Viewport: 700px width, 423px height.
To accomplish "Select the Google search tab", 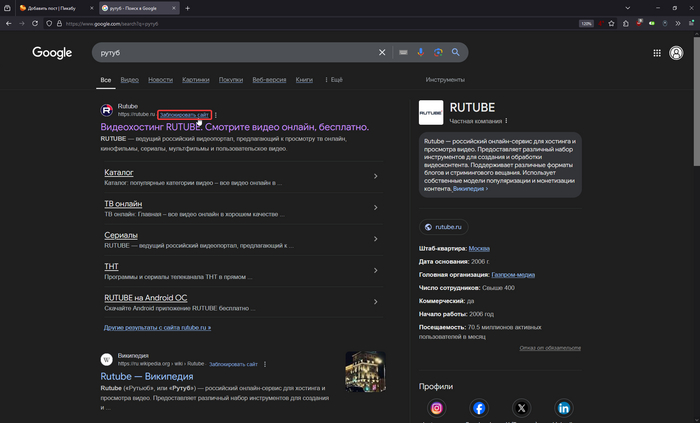I will coord(139,8).
